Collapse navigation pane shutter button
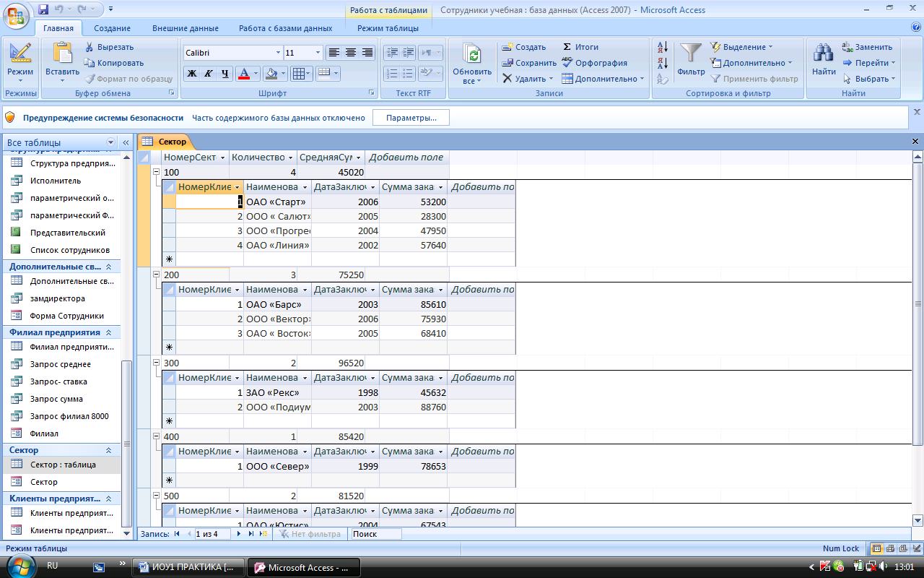The width and height of the screenshot is (924, 578). [126, 142]
